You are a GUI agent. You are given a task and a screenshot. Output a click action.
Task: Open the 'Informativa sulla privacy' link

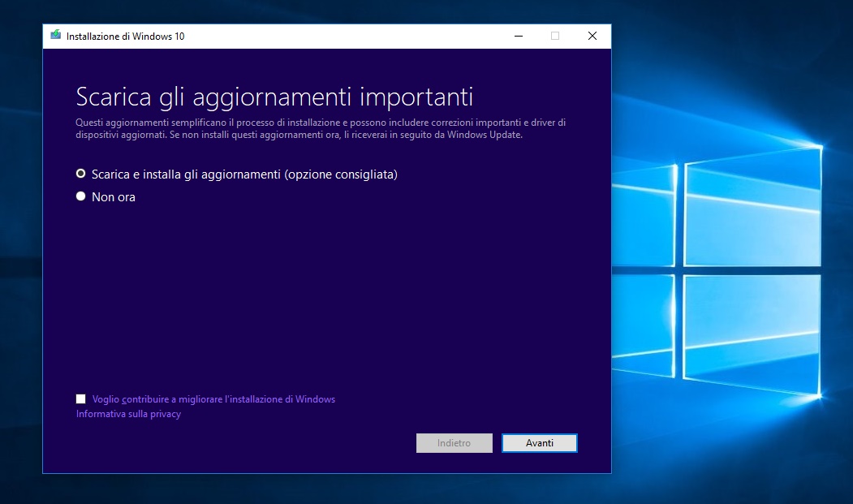click(128, 414)
